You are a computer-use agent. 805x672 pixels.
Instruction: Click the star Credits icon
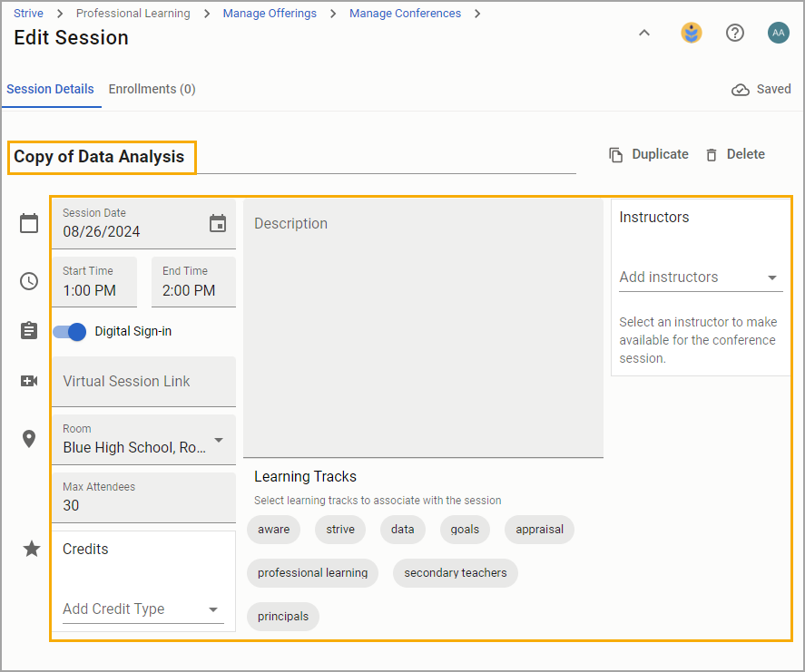pos(32,549)
